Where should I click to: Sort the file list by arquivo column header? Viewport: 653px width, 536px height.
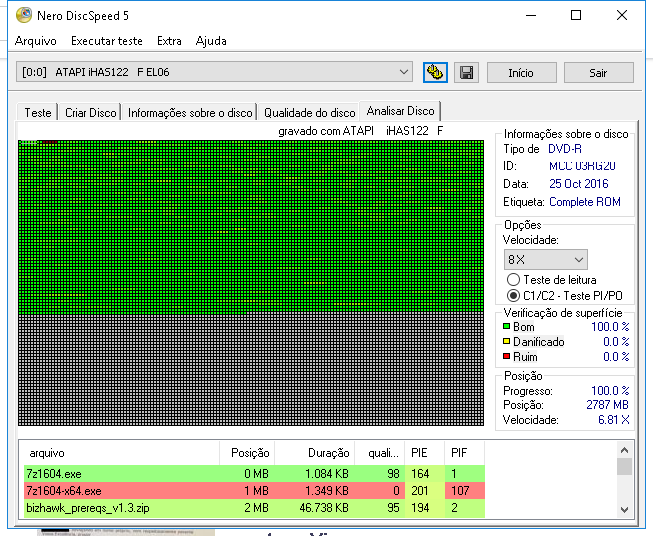click(122, 453)
